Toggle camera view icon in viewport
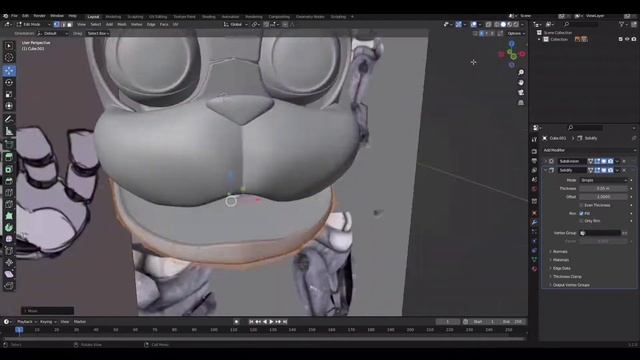640x360 pixels. point(521,93)
